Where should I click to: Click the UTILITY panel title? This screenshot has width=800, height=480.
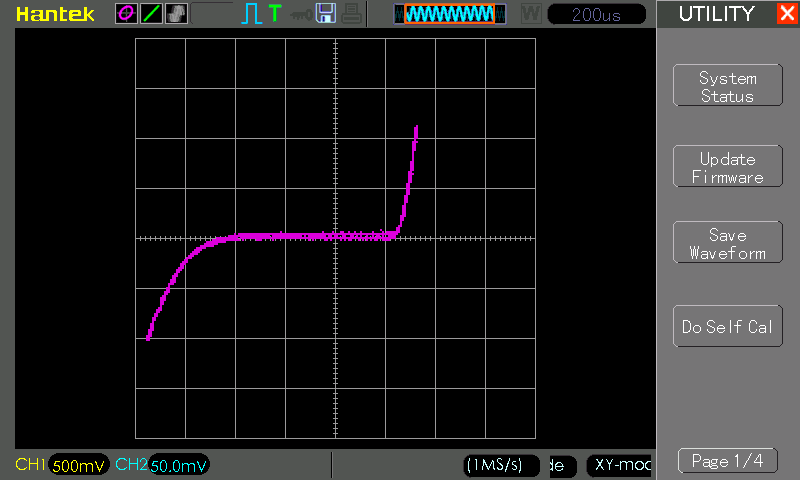pos(716,14)
